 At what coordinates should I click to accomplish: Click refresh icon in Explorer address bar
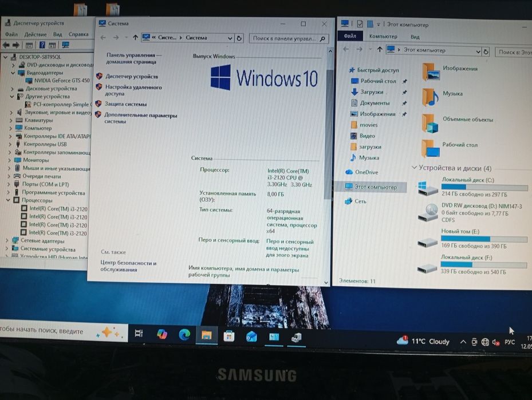point(486,52)
